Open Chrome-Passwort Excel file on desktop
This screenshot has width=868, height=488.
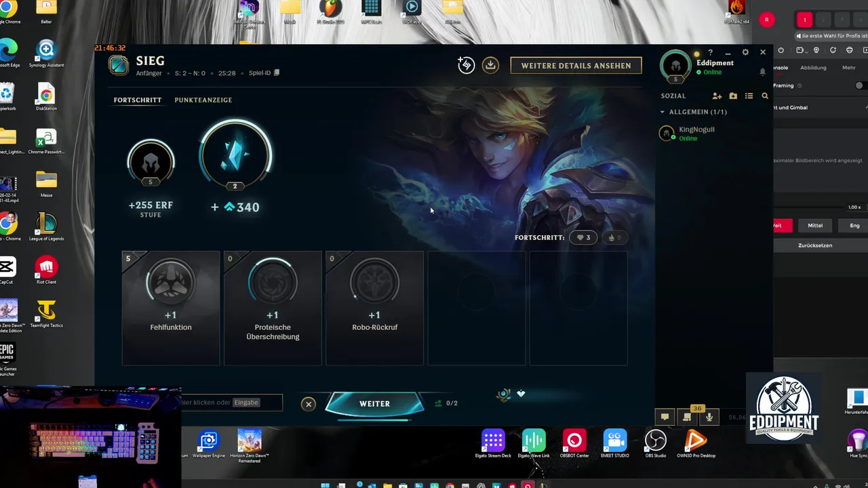point(46,140)
